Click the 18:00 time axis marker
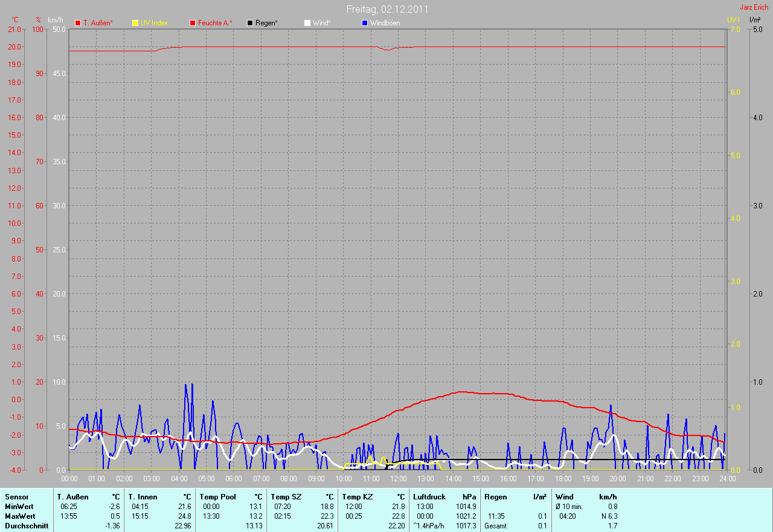 563,478
